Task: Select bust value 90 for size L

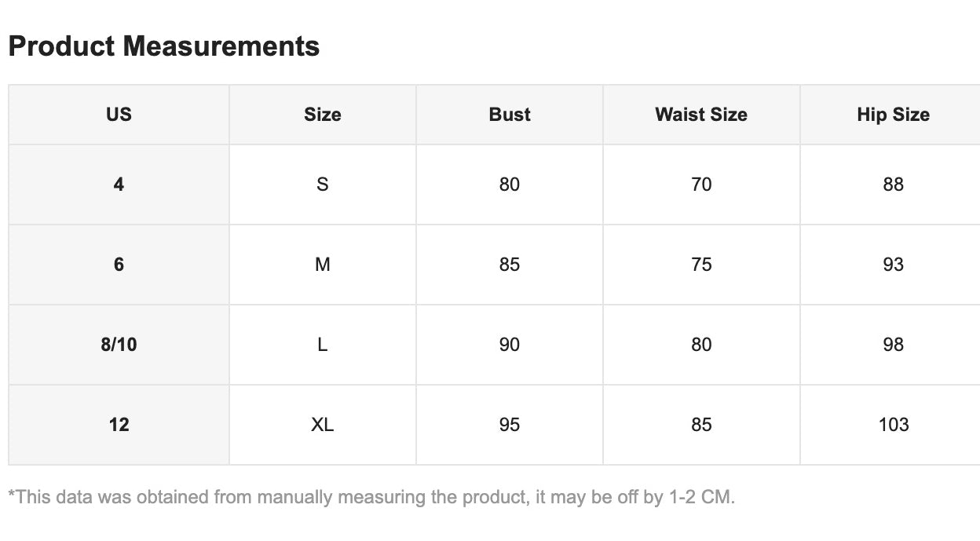Action: [510, 345]
